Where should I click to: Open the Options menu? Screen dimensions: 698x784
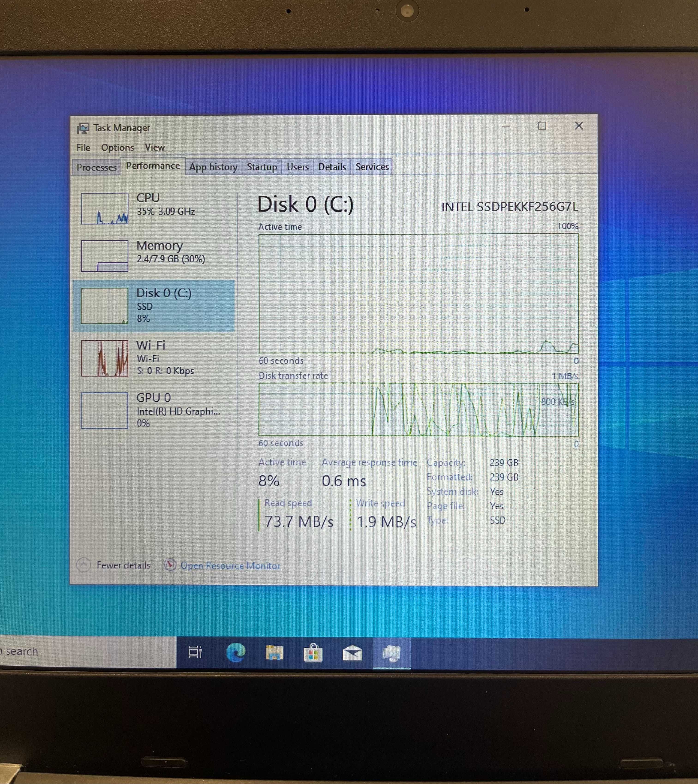coord(117,148)
